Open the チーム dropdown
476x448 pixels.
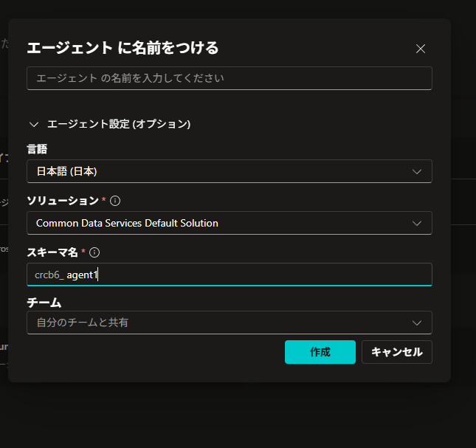click(230, 323)
